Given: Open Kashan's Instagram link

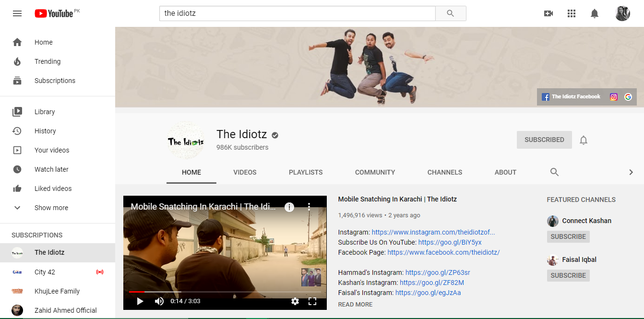Looking at the screenshot, I should point(432,283).
